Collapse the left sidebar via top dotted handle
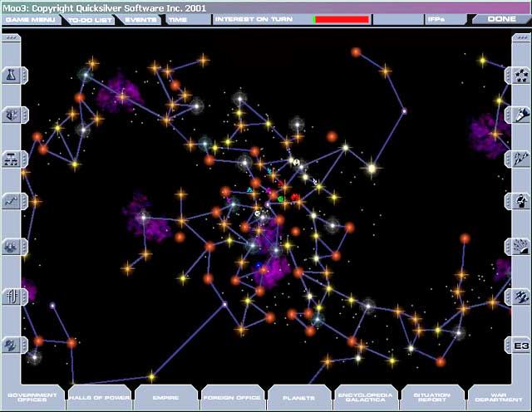The width and height of the screenshot is (532, 412). (11, 37)
